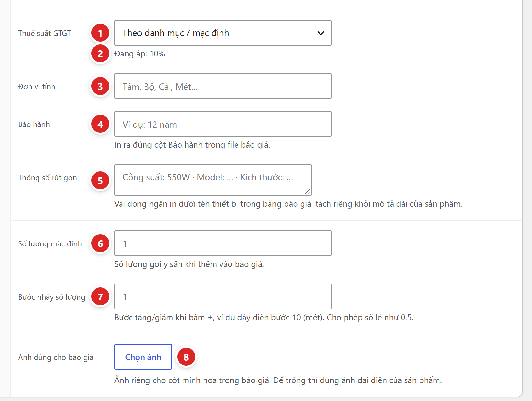Click the Thông số rút gọn textarea
The height and width of the screenshot is (401, 532).
pos(213,180)
